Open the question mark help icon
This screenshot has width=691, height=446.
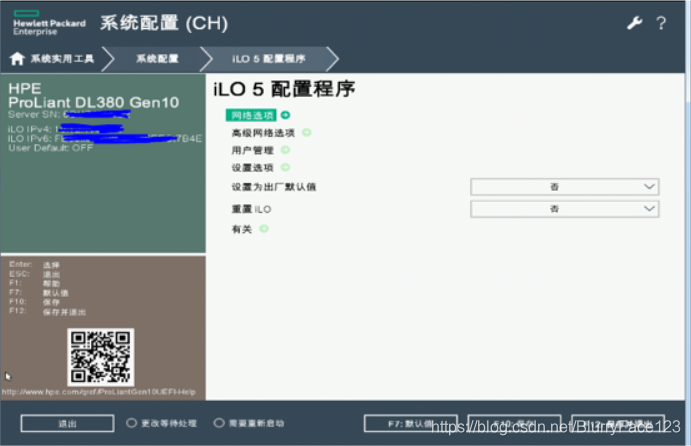click(661, 23)
